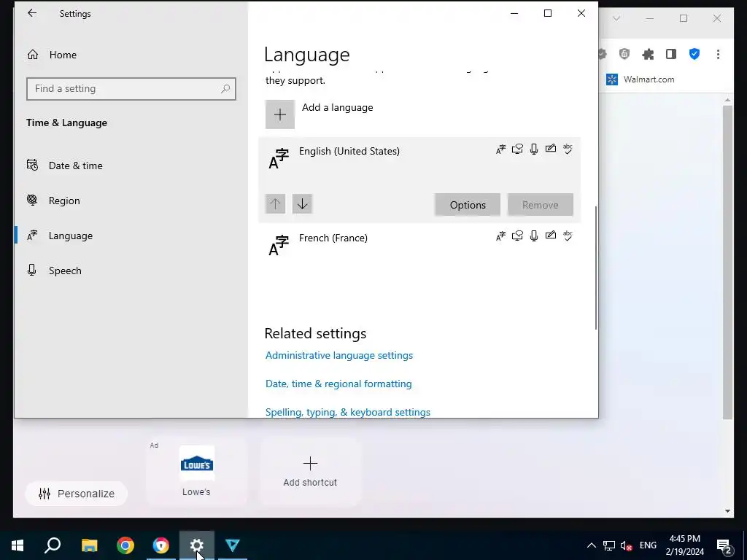Viewport: 747px width, 560px height.
Task: Open taskbar Search magnifier
Action: 53,545
